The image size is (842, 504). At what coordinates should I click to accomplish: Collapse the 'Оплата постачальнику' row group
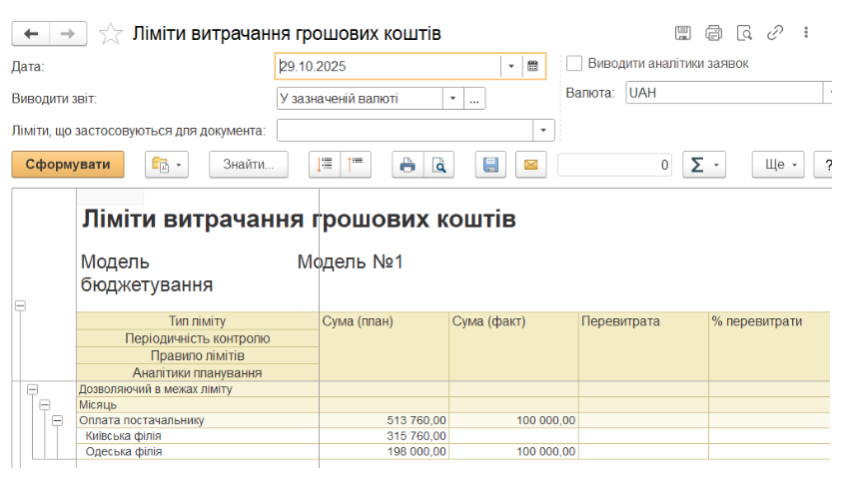click(56, 421)
